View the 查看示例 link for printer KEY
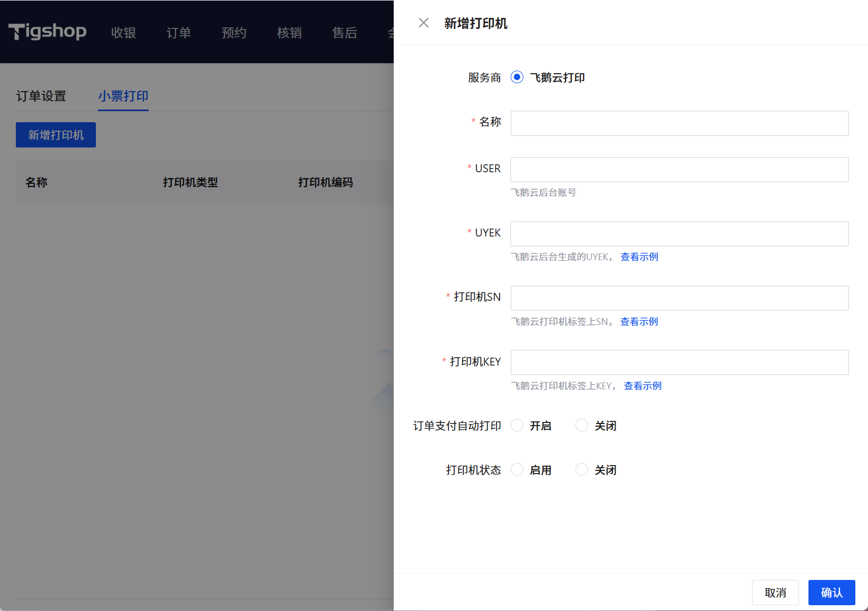The height and width of the screenshot is (611, 868). click(642, 386)
